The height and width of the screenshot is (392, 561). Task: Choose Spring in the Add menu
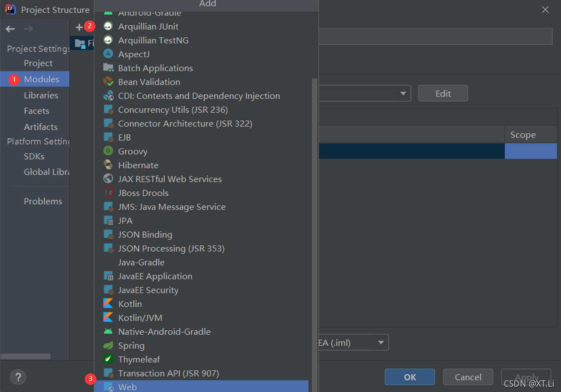point(201,345)
